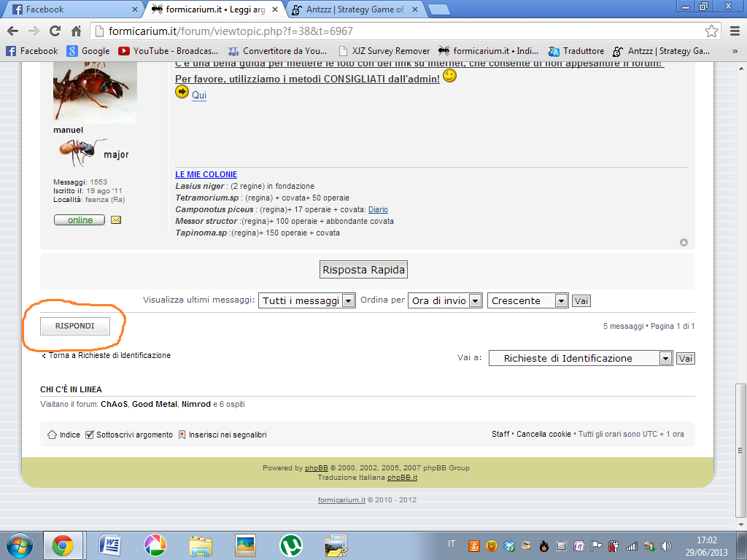Viewport: 747px width, 560px height.
Task: Click the Risposta Rapida button
Action: pyautogui.click(x=363, y=270)
